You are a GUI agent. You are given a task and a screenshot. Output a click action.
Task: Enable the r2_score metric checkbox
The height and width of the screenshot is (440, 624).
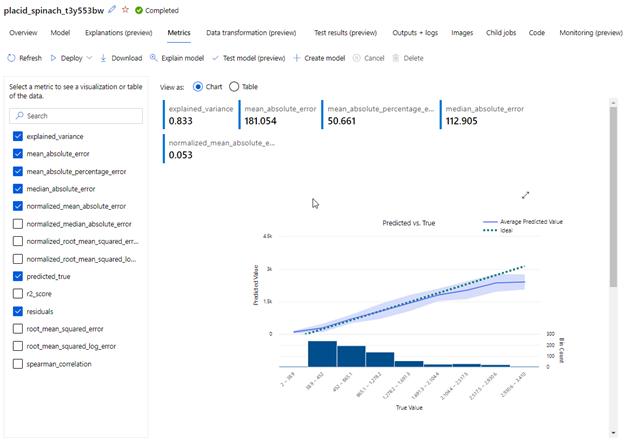(x=17, y=293)
